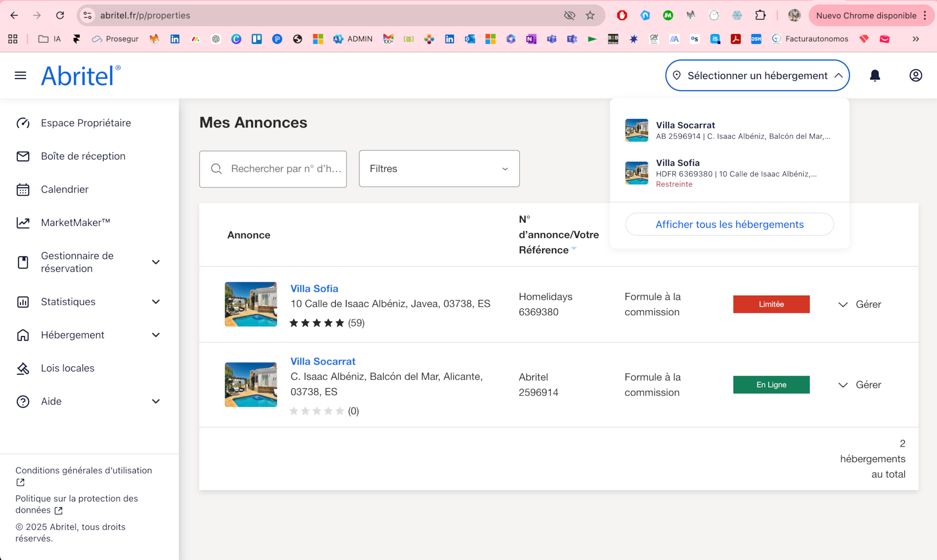Click the En Ligne status badge

(771, 385)
